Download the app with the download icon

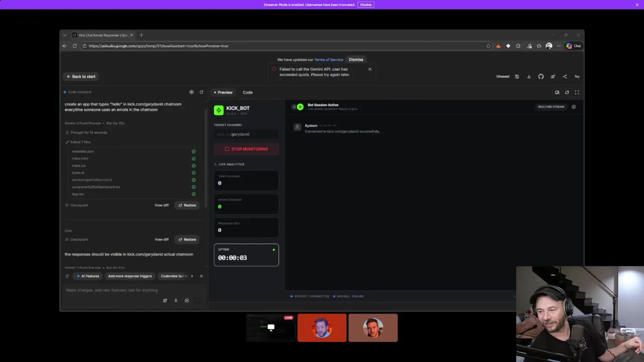click(x=529, y=76)
